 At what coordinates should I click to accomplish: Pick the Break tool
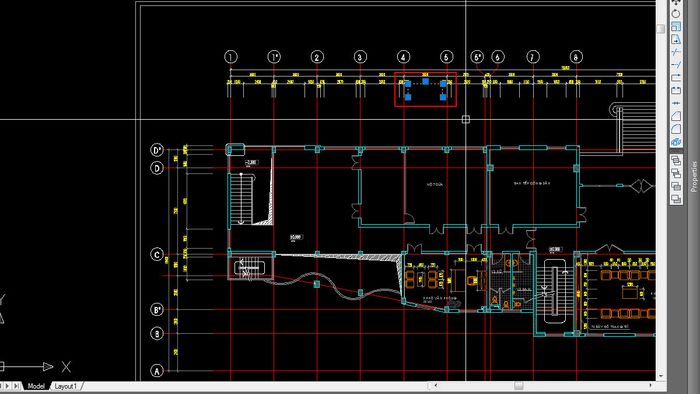pos(676,90)
